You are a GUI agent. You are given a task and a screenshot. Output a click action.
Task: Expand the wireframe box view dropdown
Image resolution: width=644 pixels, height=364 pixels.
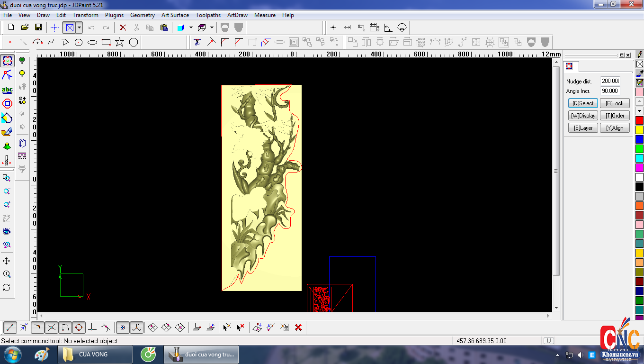[x=212, y=27]
